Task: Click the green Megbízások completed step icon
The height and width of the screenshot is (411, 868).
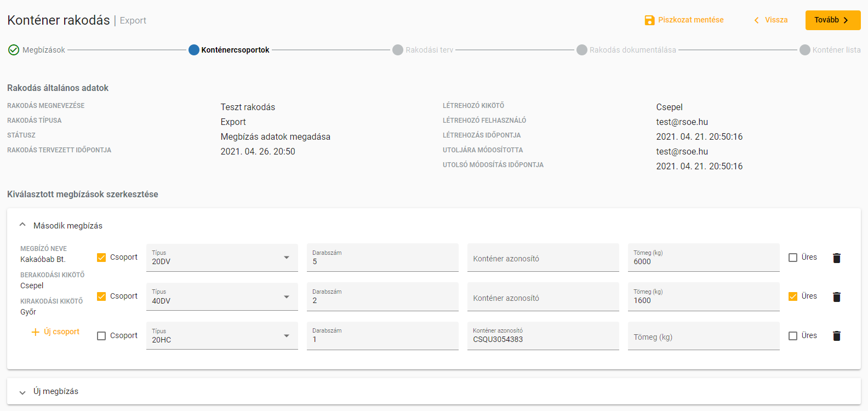Action: click(14, 50)
